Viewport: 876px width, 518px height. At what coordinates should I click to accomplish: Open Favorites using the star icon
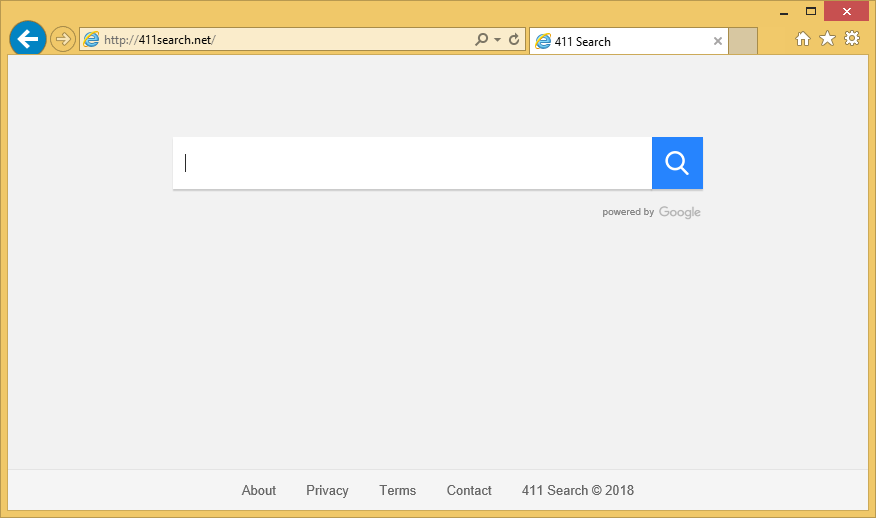(827, 39)
